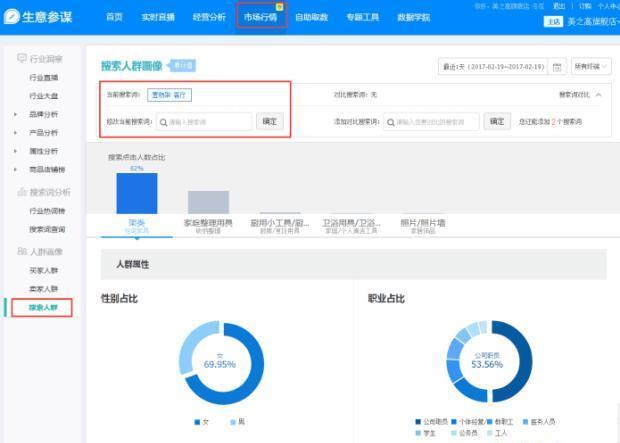Viewport: 620px width, 443px height.
Task: Click the gray 家庭整理用具 bar in chart
Action: coord(208,202)
